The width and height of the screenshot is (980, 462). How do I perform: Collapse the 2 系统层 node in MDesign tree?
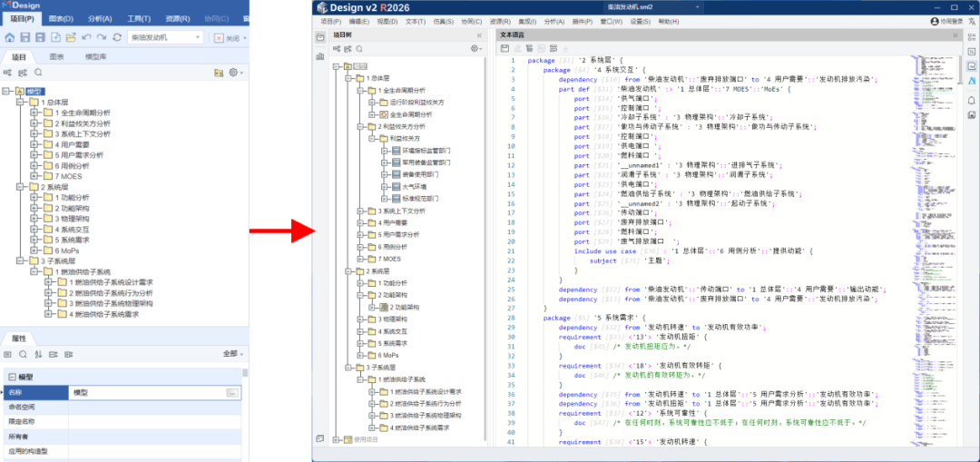click(x=20, y=187)
